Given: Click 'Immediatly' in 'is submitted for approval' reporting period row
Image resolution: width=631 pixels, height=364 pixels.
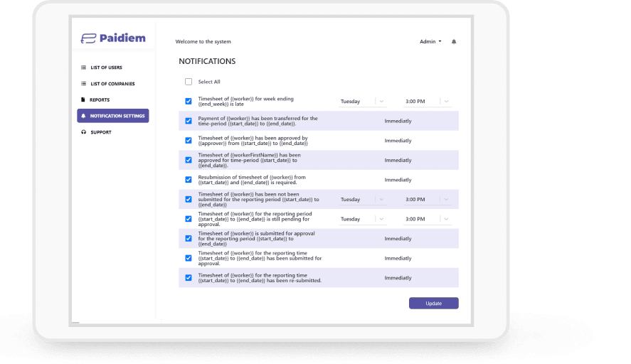Looking at the screenshot, I should tap(398, 238).
